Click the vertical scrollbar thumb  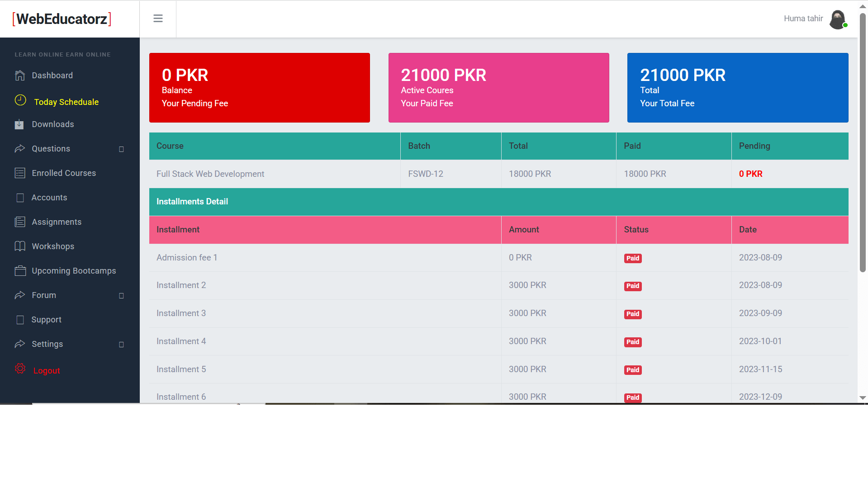(863, 142)
